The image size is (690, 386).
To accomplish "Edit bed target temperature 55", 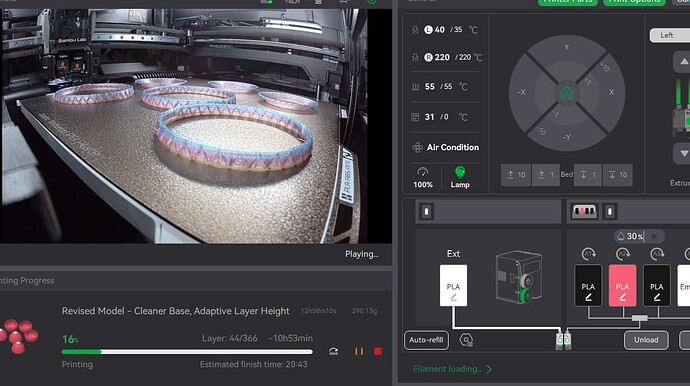I will tap(448, 87).
